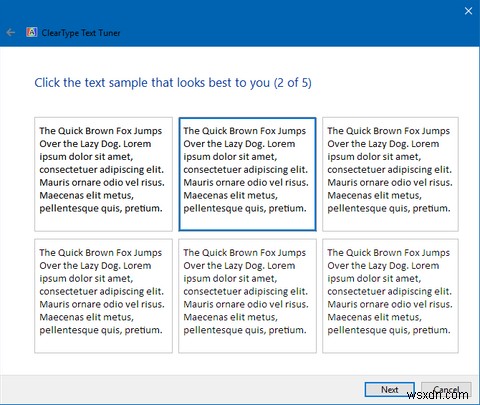The image size is (480, 405).
Task: Click the Cancel button
Action: (x=446, y=389)
